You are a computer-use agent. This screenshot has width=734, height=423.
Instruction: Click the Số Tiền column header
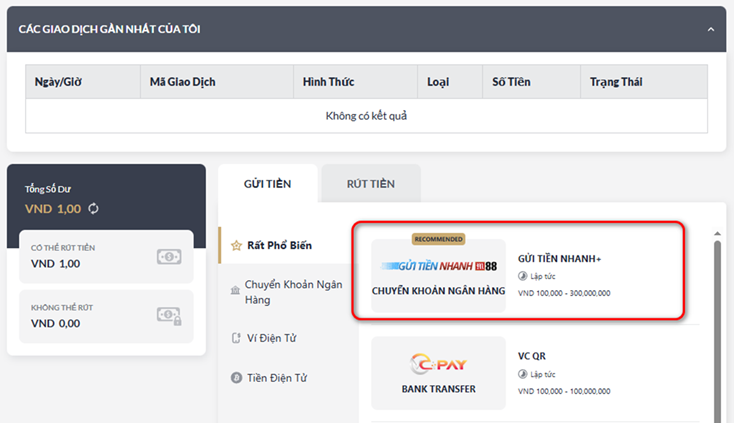coord(511,82)
